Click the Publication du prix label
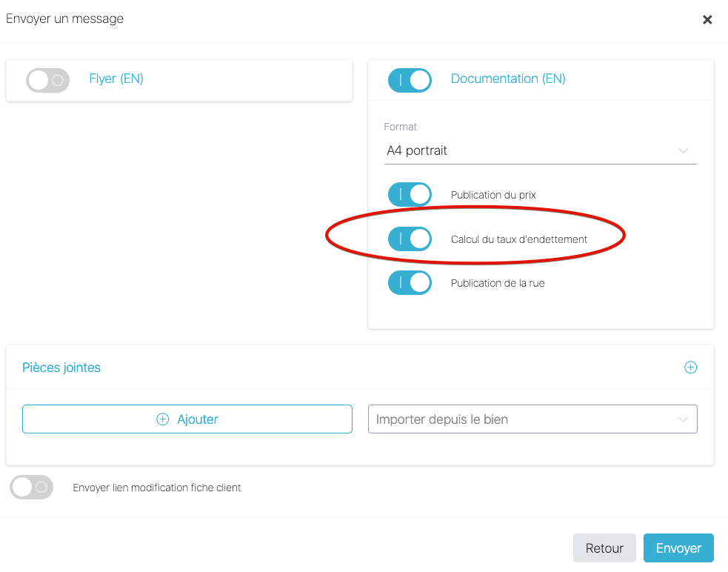 [493, 195]
